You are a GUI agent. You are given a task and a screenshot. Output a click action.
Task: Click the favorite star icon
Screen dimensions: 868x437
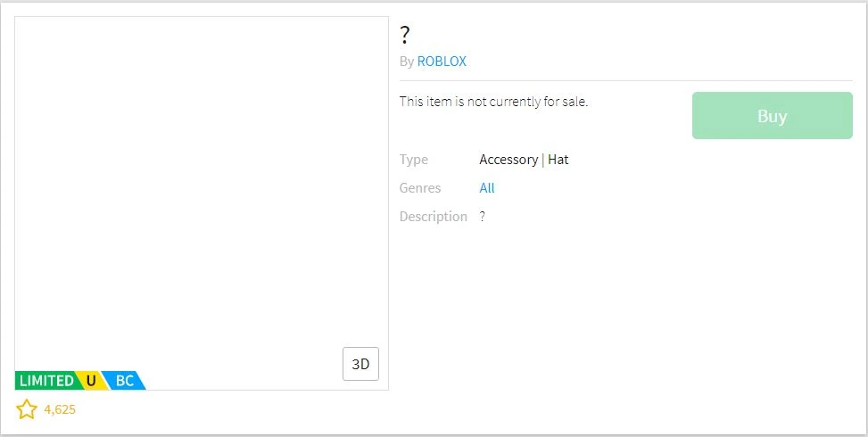27,409
